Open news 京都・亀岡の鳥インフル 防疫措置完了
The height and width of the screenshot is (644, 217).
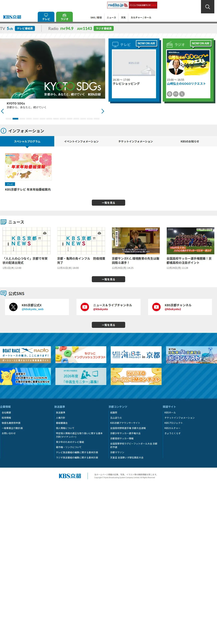tap(81, 260)
